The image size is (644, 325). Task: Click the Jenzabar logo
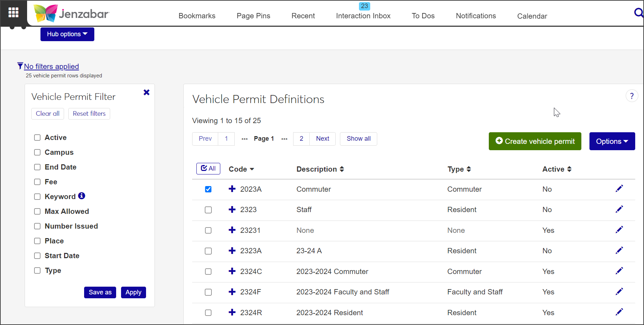(x=71, y=13)
